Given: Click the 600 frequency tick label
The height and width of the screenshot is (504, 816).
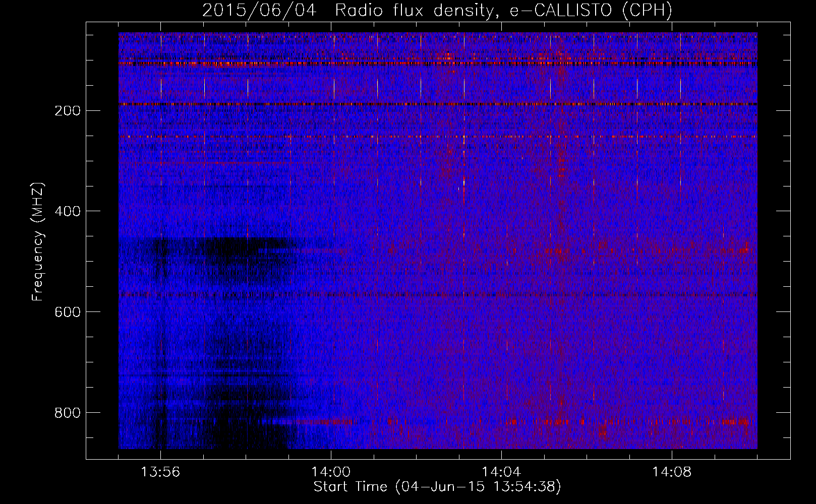Looking at the screenshot, I should pyautogui.click(x=68, y=312).
